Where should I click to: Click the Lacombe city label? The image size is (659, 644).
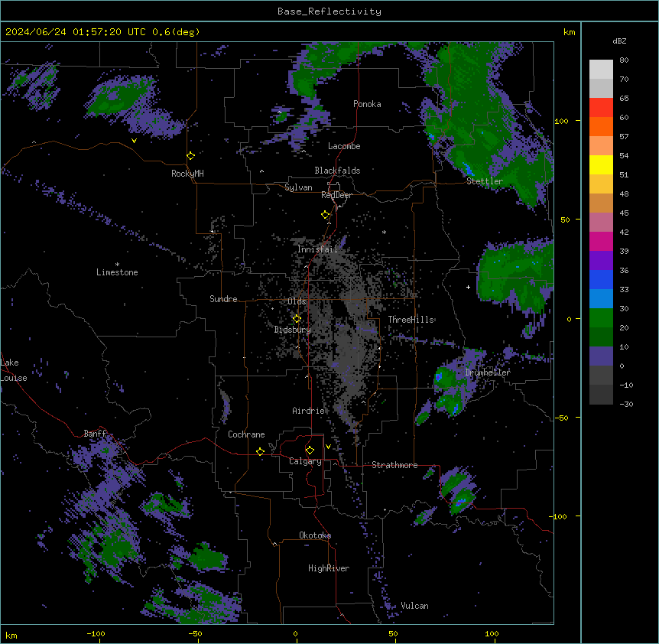click(344, 146)
